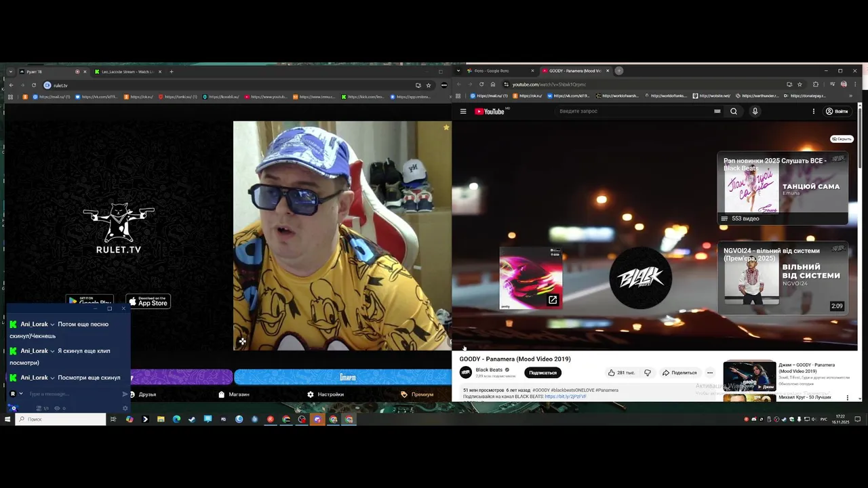
Task: Click the Войти sign-in button
Action: click(837, 111)
